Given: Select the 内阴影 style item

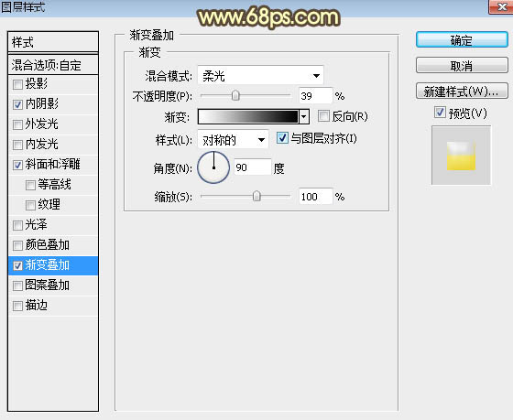Looking at the screenshot, I should click(x=53, y=104).
